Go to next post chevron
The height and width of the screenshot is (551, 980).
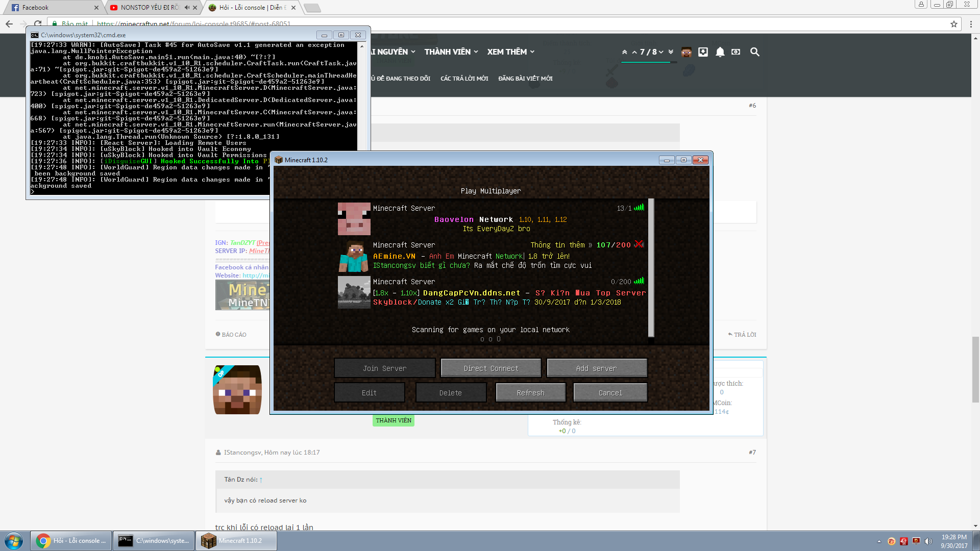tap(661, 52)
